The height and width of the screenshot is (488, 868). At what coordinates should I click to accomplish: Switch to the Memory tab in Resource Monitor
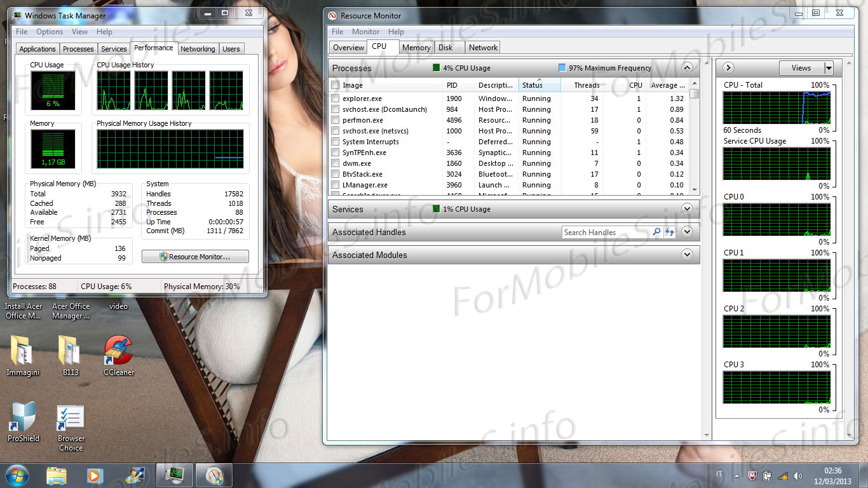pos(416,48)
